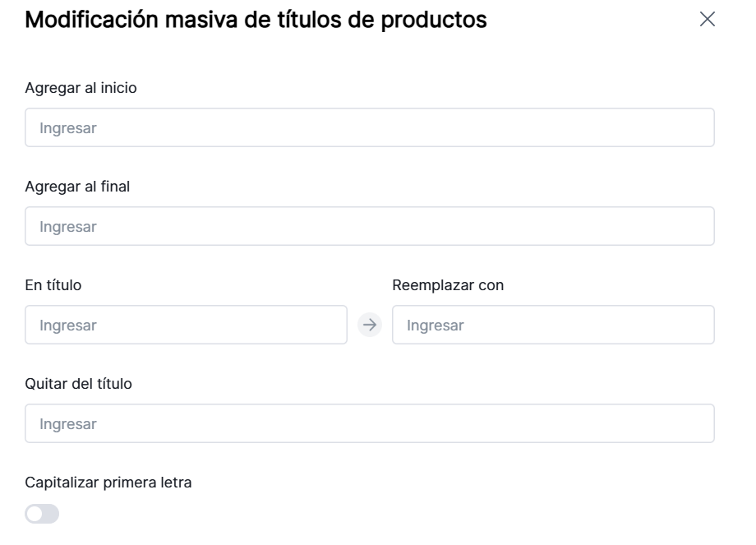Click the Agregar al final label
Image resolution: width=756 pixels, height=545 pixels.
point(78,187)
